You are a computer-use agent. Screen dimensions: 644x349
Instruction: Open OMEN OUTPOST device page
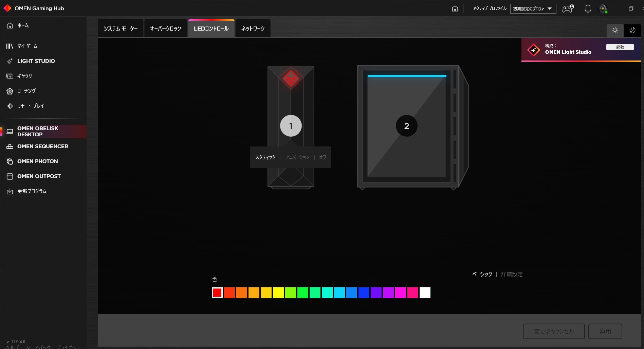39,176
